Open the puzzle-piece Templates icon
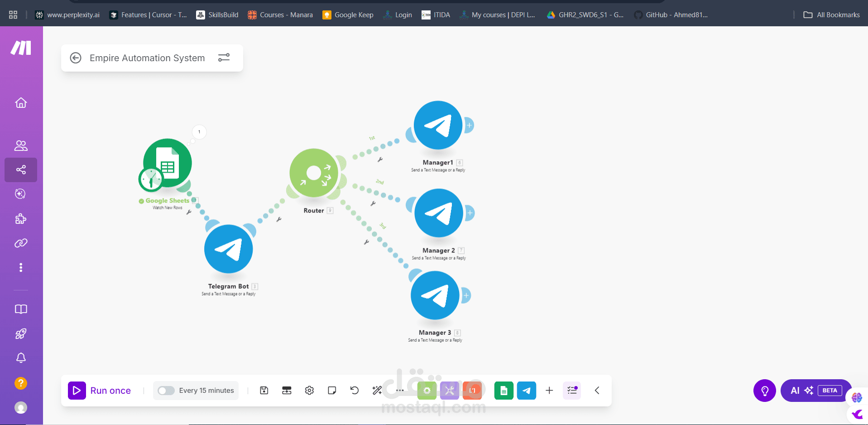This screenshot has width=868, height=425. click(21, 219)
